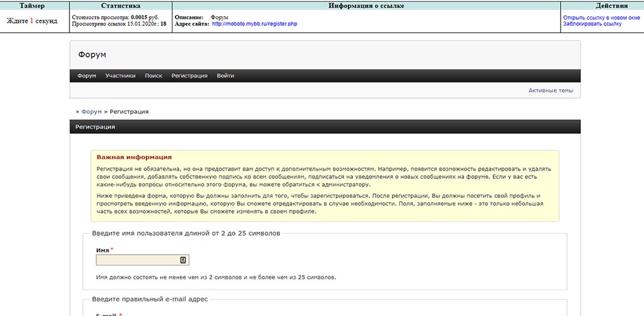
Task: Focus the Имя username input field
Action: (143, 260)
